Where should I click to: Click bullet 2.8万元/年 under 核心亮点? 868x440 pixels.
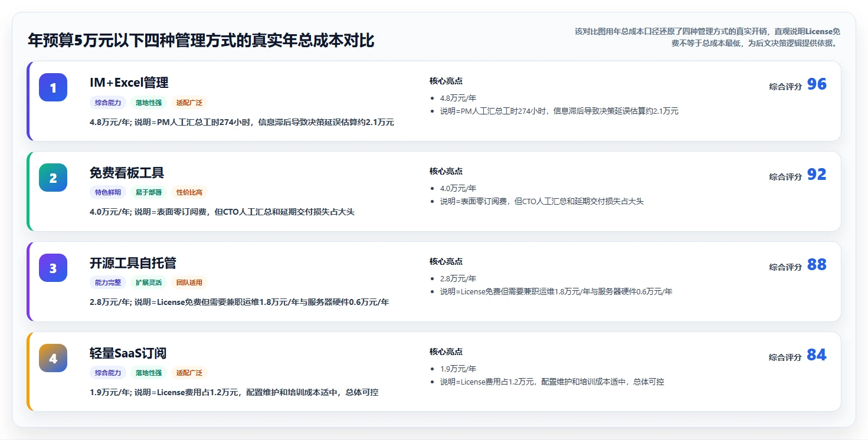458,279
